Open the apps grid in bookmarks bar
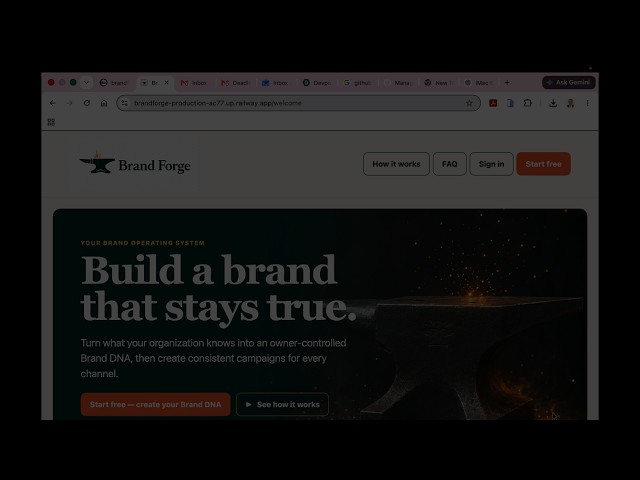 point(51,122)
